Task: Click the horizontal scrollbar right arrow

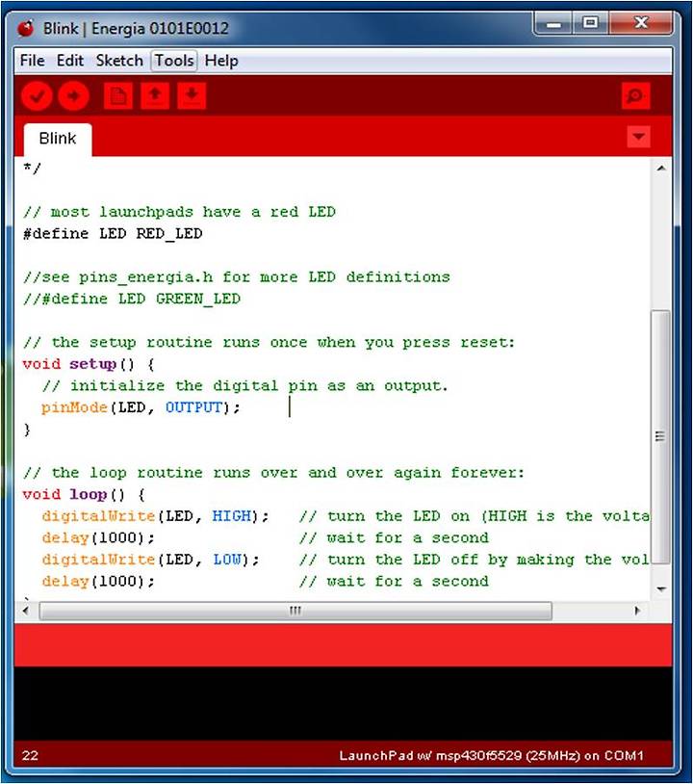Action: tap(637, 611)
